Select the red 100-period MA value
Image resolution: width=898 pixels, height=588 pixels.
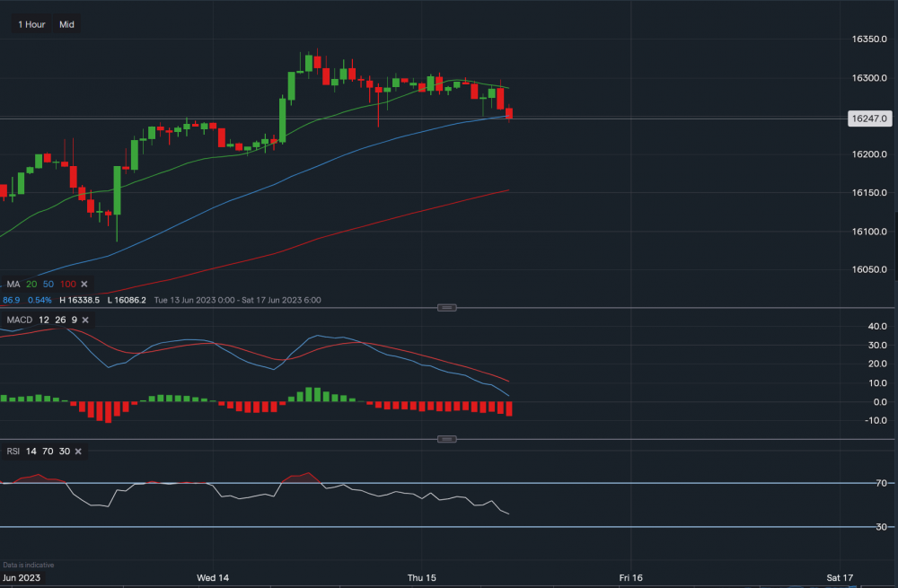[x=67, y=284]
